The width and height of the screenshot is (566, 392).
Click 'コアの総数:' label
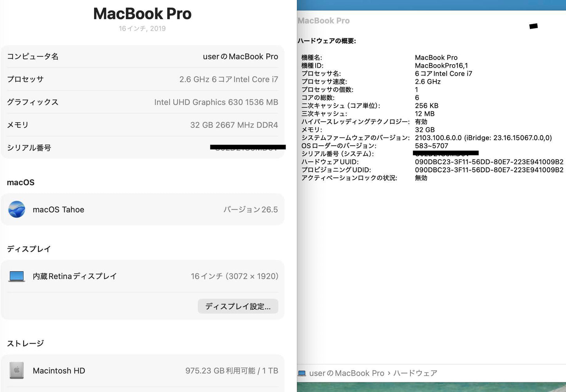point(318,98)
